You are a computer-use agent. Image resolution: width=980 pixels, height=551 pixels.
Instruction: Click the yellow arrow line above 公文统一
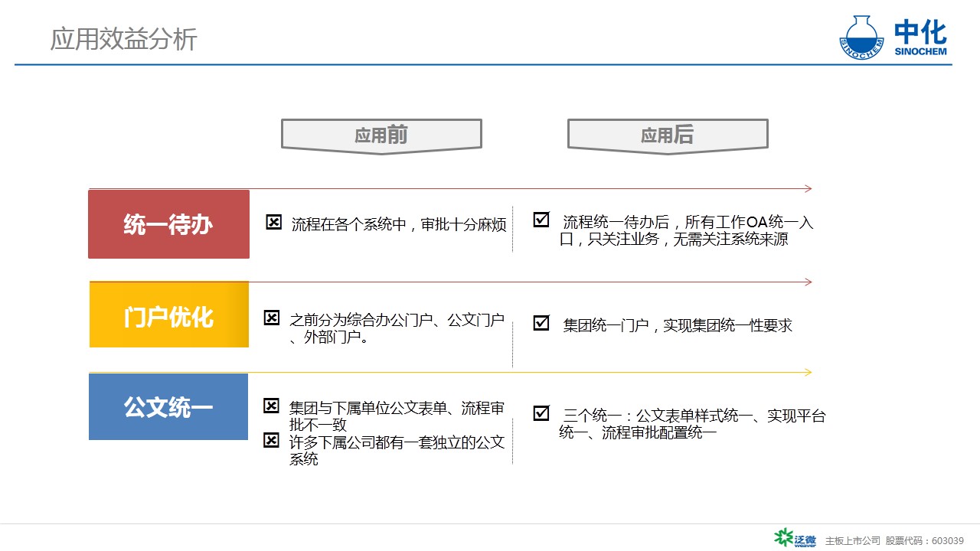(x=450, y=373)
